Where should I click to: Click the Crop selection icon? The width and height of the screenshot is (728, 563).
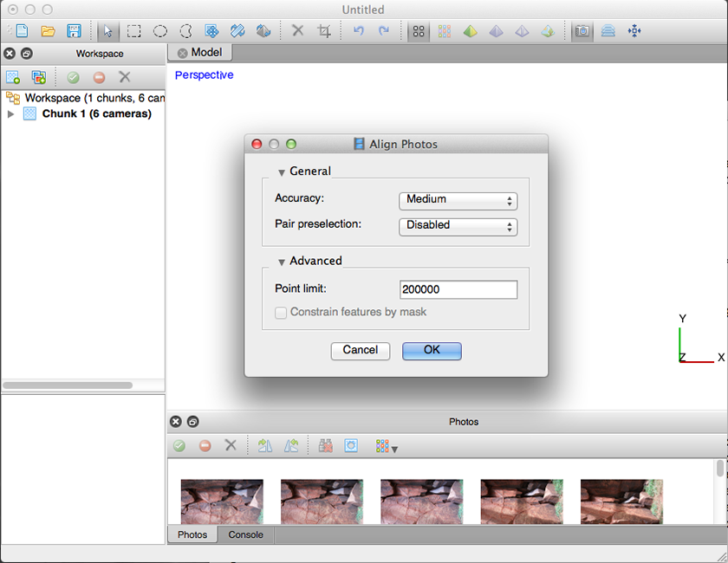pyautogui.click(x=324, y=31)
